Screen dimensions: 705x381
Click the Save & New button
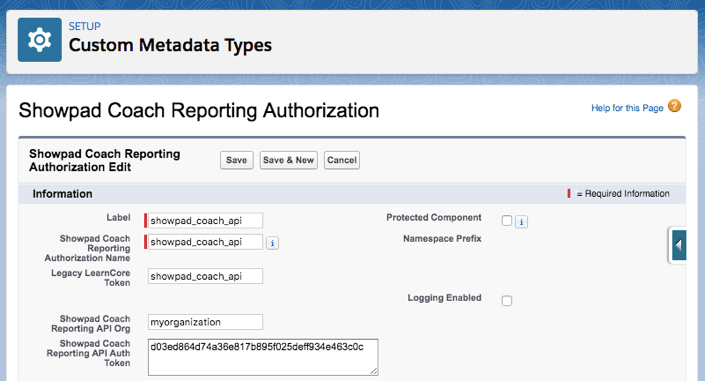pyautogui.click(x=289, y=160)
